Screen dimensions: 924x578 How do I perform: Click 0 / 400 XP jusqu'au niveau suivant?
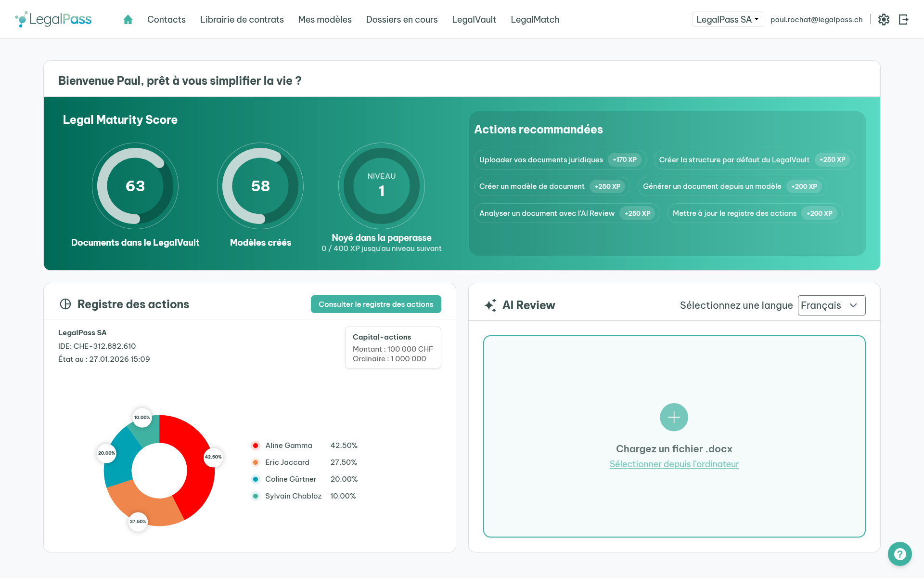382,249
